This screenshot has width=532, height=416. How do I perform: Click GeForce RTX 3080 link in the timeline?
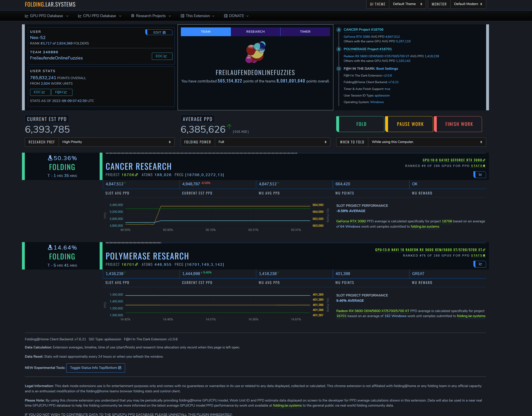[357, 37]
